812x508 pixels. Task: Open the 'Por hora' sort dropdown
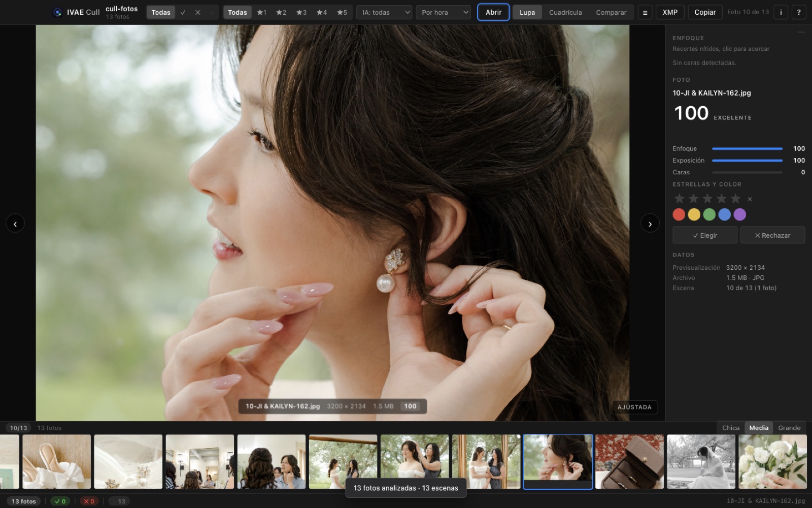click(444, 12)
